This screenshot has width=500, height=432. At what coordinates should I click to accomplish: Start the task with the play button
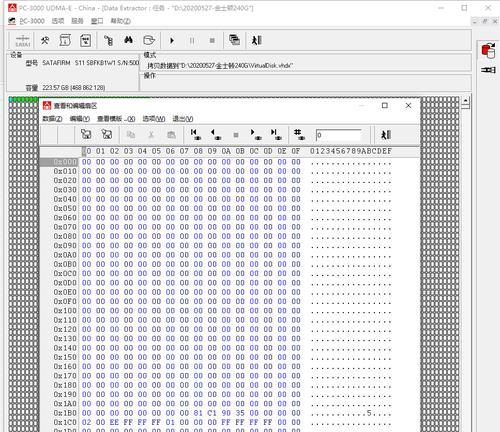pos(172,41)
